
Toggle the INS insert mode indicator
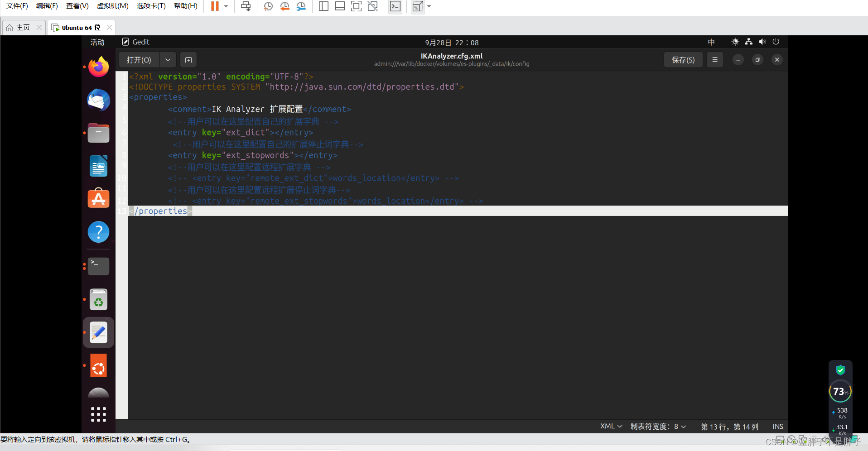[x=778, y=427]
